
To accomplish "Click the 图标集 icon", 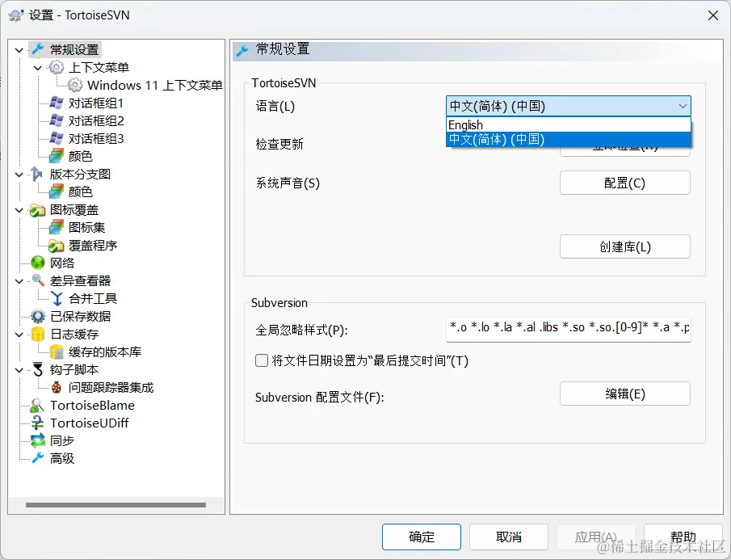I will pyautogui.click(x=57, y=227).
